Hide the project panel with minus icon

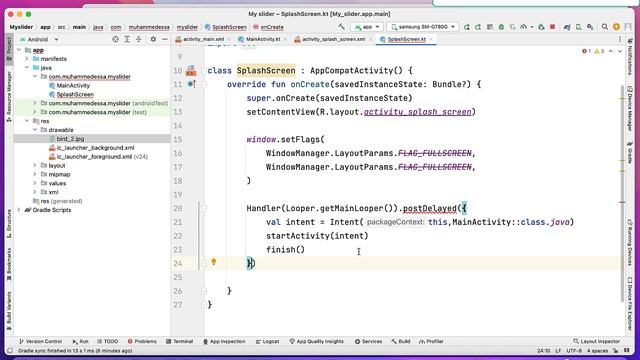[164, 39]
